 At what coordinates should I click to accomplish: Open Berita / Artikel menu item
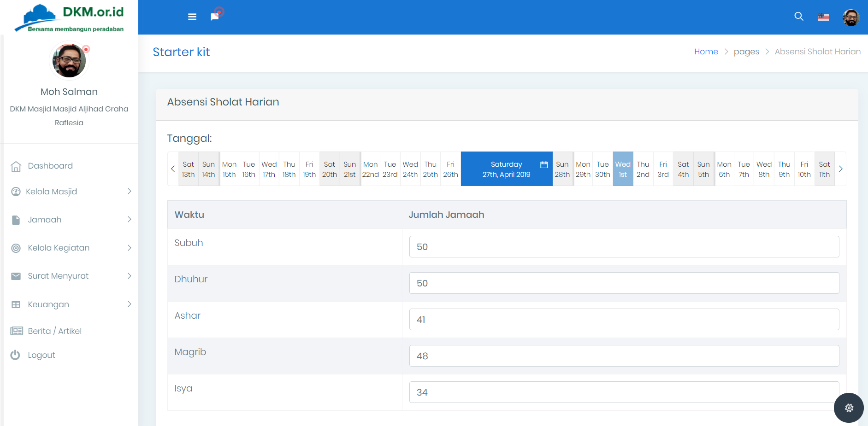point(54,331)
